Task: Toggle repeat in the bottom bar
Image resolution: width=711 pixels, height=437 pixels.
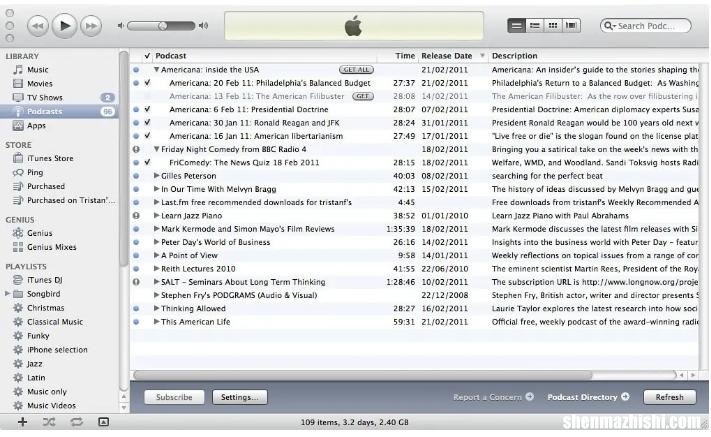Action: [76, 422]
